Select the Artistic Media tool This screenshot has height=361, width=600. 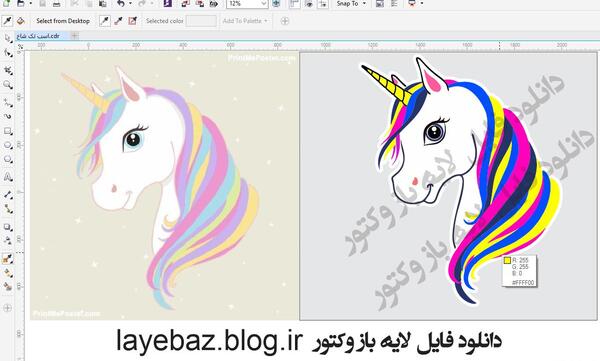pos(8,116)
